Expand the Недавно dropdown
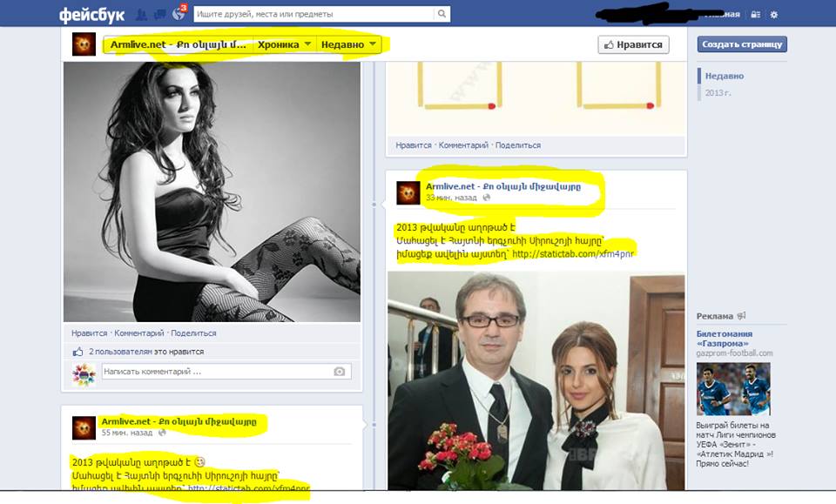The height and width of the screenshot is (504, 836). coord(348,44)
